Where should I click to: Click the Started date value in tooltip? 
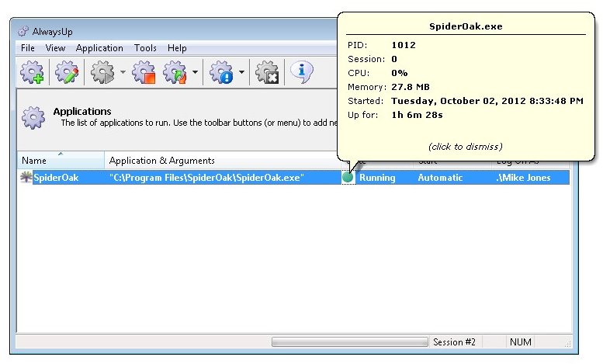[x=487, y=101]
